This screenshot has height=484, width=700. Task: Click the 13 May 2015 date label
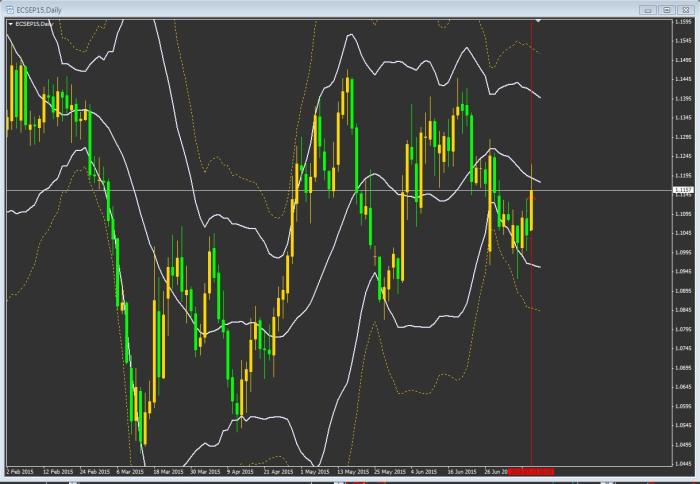353,471
